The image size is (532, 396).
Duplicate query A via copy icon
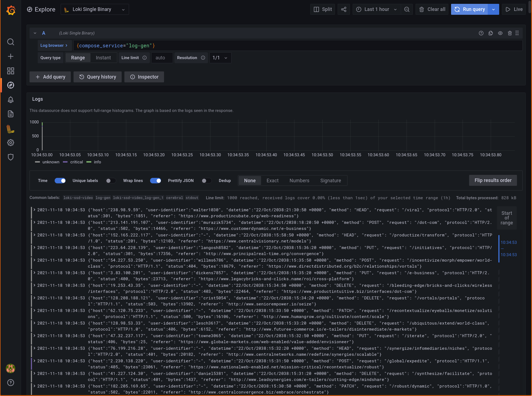(490, 33)
